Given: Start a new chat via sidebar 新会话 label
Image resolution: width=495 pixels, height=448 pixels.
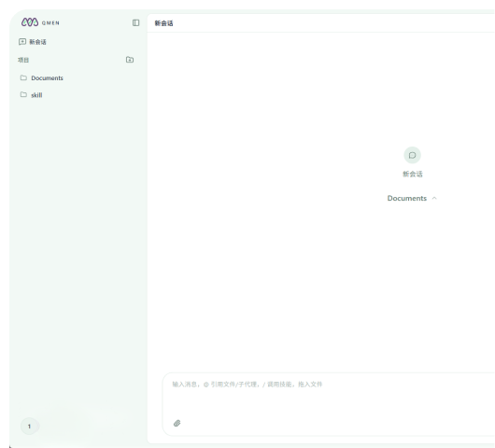Looking at the screenshot, I should (x=38, y=42).
